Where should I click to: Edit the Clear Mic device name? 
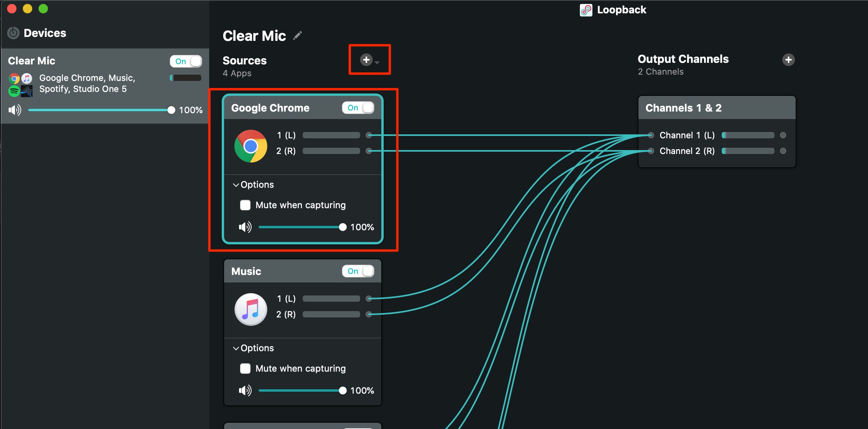point(298,36)
